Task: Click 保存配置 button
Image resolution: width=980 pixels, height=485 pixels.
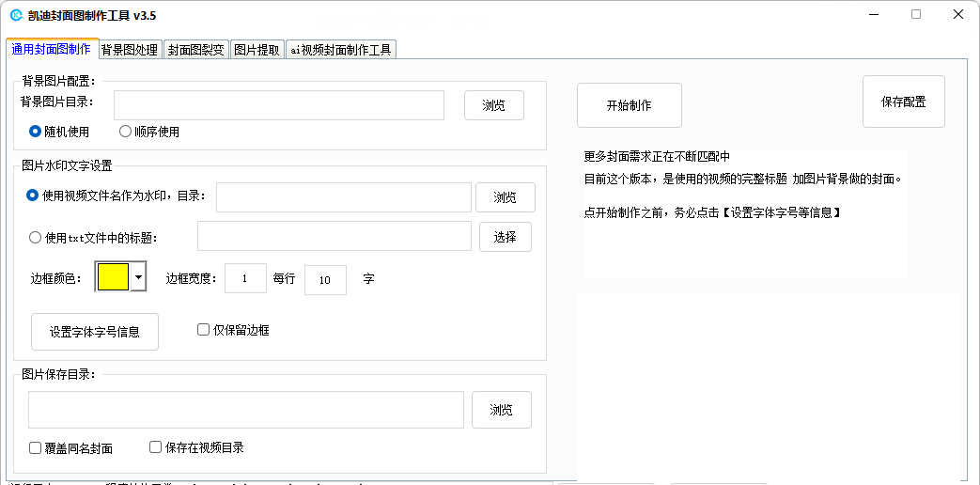Action: pyautogui.click(x=904, y=102)
